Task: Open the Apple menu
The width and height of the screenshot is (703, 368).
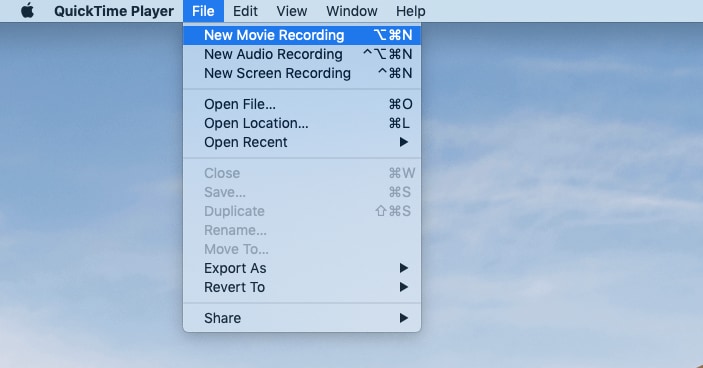Action: point(27,11)
